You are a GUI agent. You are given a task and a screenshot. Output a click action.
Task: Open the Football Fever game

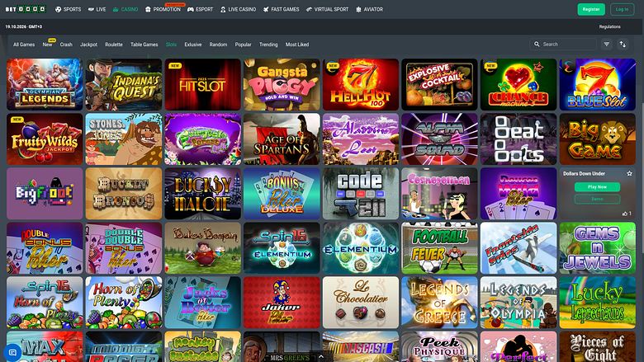[439, 248]
